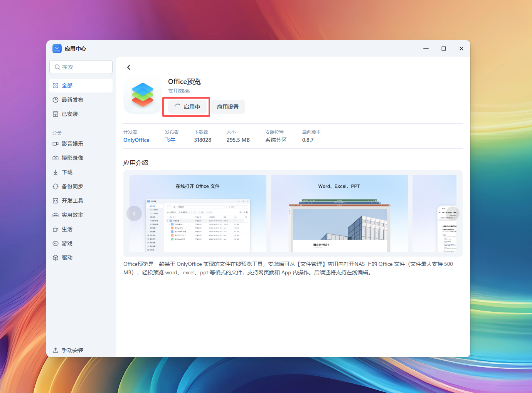Image resolution: width=532 pixels, height=393 pixels.
Task: Open the 最新发布 section
Action: coord(72,100)
